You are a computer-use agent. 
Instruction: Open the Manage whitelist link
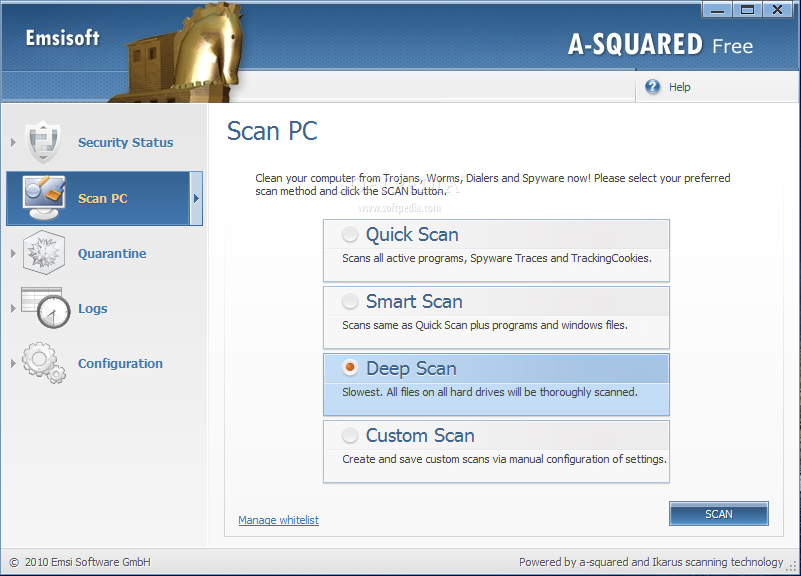pos(278,520)
